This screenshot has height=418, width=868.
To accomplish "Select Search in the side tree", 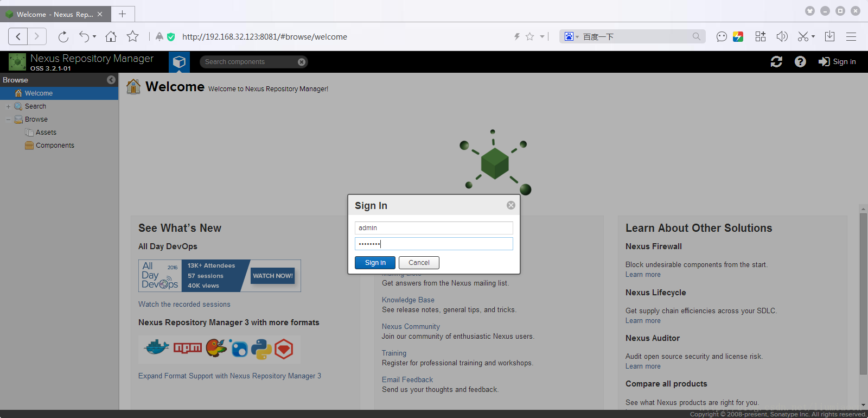I will (35, 106).
